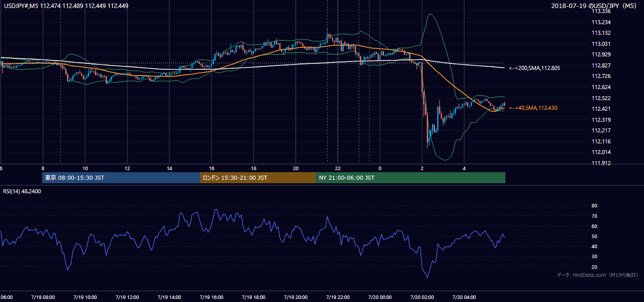Click price level 111.912 on axis
The width and height of the screenshot is (644, 302).
(601, 163)
